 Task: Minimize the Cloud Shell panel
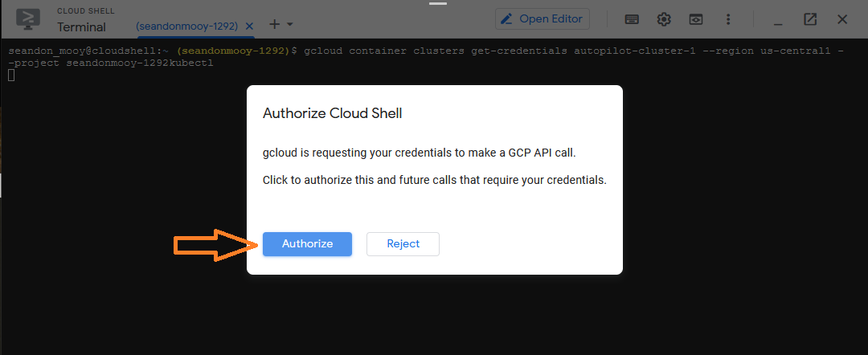point(778,20)
